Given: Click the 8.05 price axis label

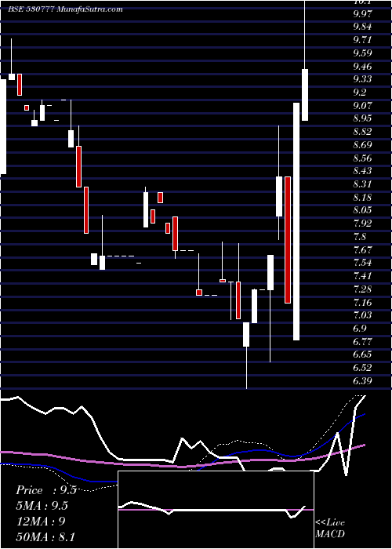Looking at the screenshot, I should point(362,210).
